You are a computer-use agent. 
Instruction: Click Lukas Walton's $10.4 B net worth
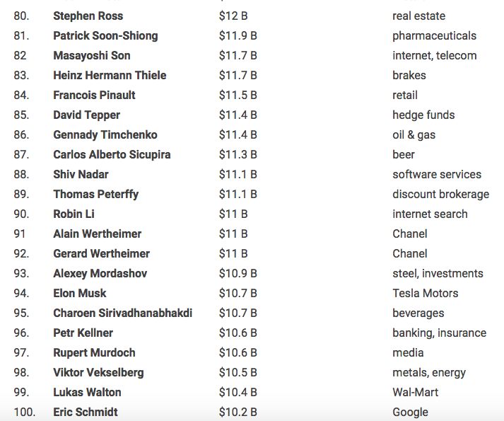pyautogui.click(x=238, y=392)
